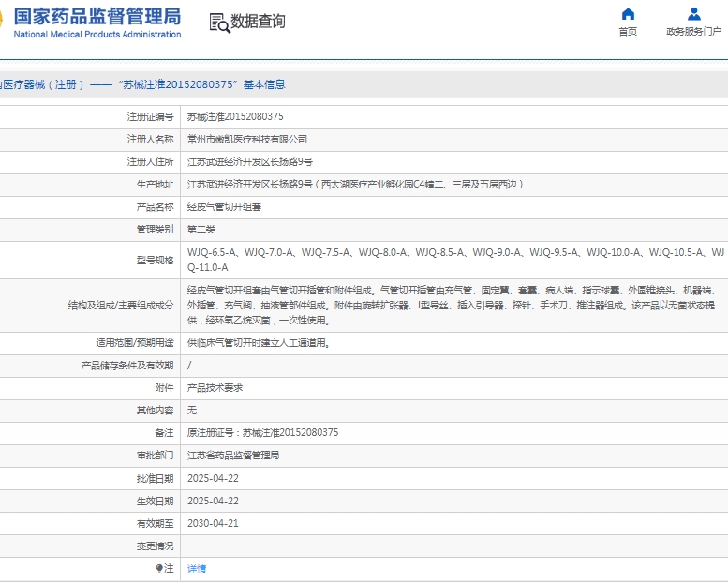Click the 注册证编号 row label
728x585 pixels.
click(x=151, y=116)
